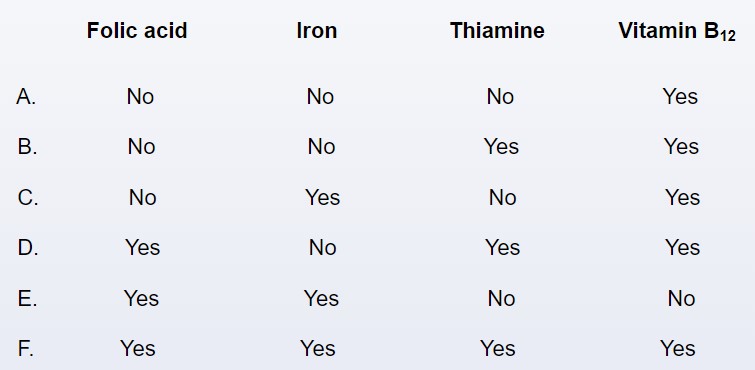Click Vitamin B12 value in row E
This screenshot has height=370, width=755.
(x=681, y=299)
